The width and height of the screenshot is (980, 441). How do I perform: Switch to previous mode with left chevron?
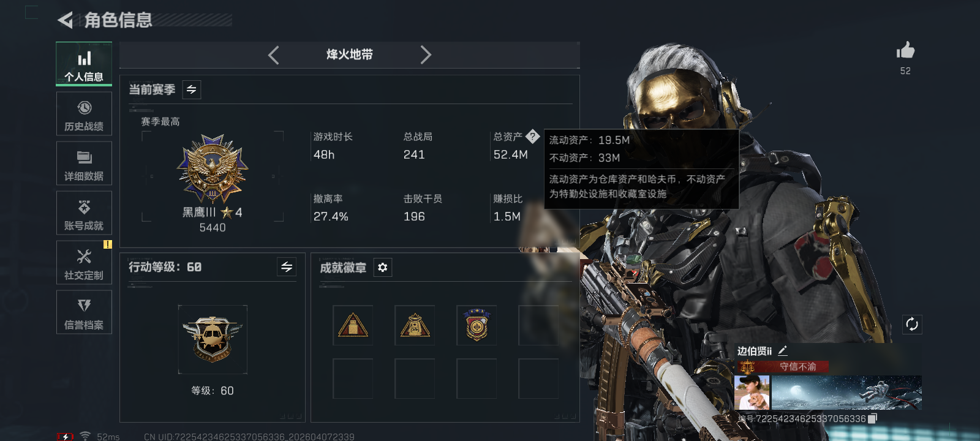tap(274, 55)
